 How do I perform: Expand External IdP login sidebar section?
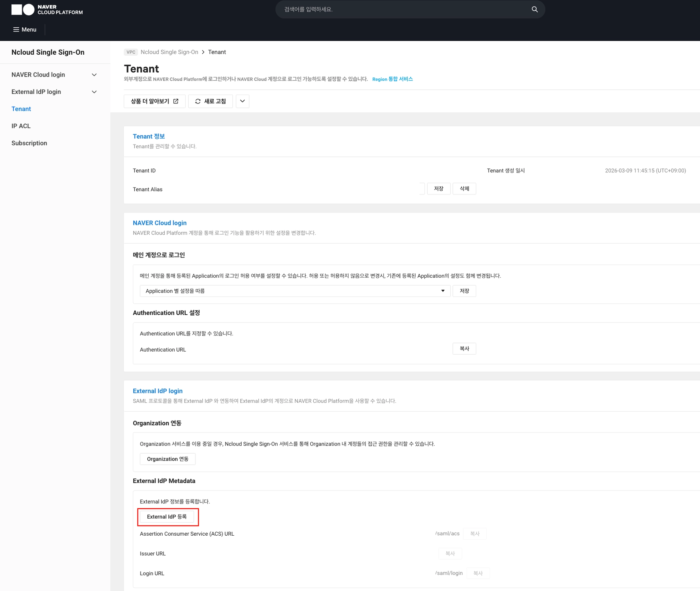94,92
